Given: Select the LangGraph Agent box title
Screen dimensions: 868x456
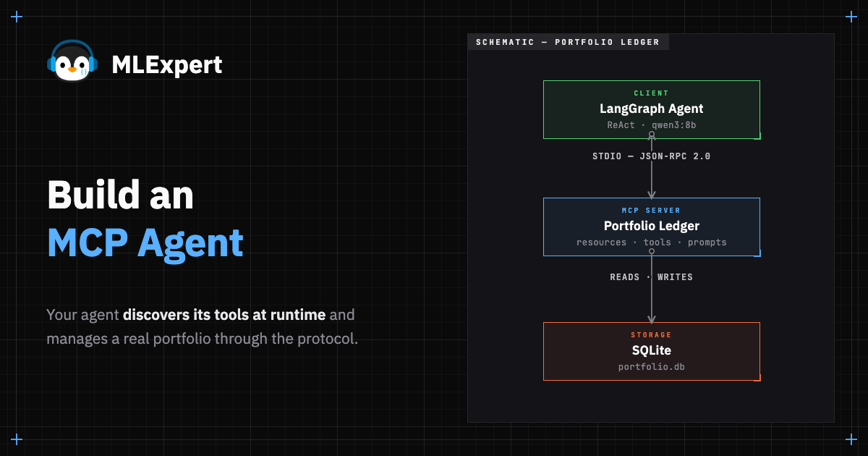Looking at the screenshot, I should (x=652, y=109).
